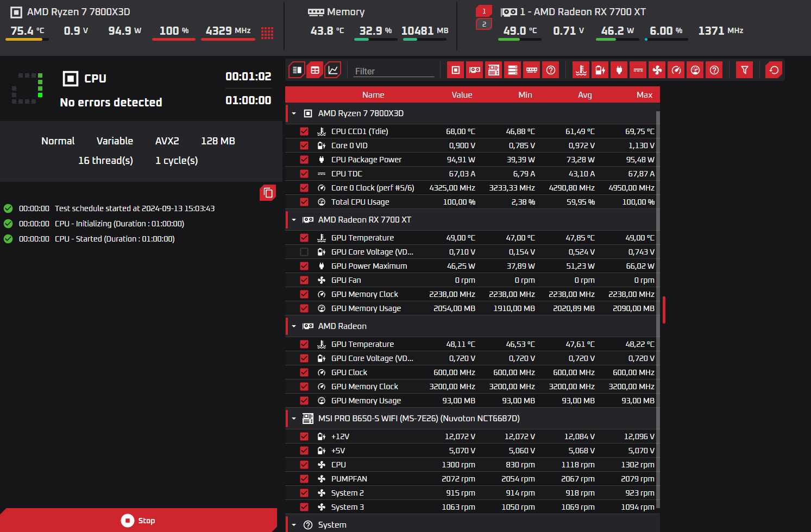
Task: Toggle the fan sensor filter icon
Action: (x=657, y=70)
